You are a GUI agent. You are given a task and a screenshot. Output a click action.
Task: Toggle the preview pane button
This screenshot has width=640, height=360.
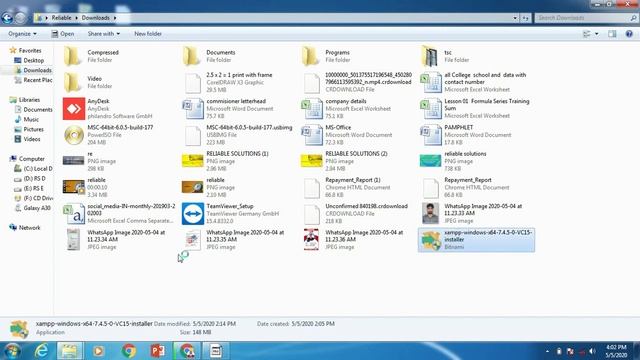(612, 34)
